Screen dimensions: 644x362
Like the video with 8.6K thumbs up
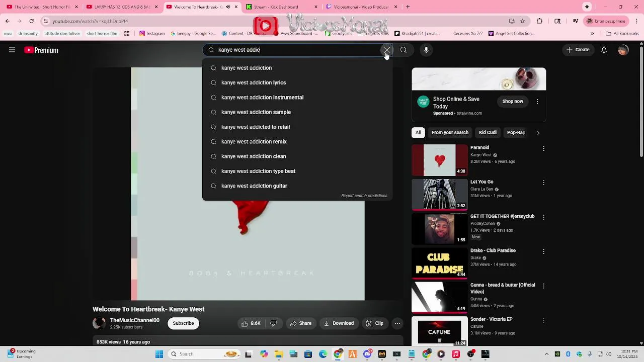(x=251, y=323)
